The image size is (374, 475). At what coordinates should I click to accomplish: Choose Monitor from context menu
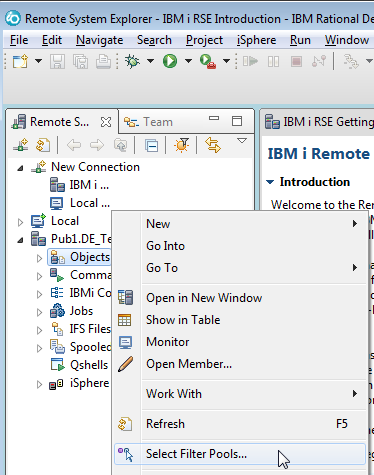pyautogui.click(x=240, y=342)
